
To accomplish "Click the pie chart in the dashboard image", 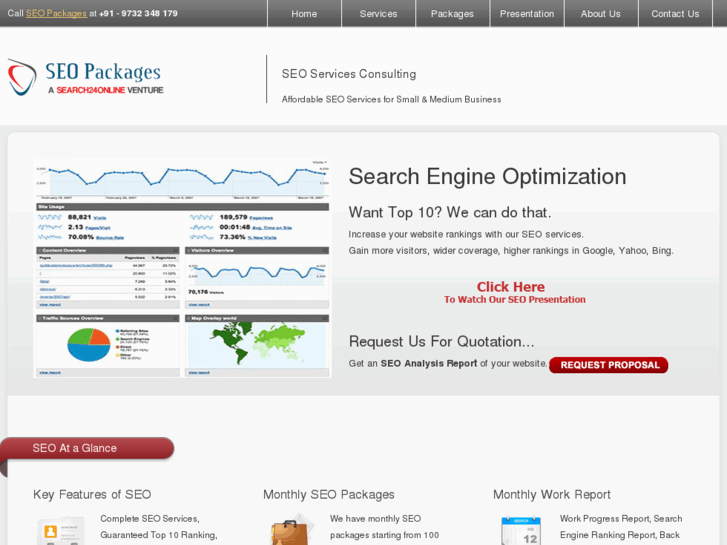I will click(x=89, y=345).
